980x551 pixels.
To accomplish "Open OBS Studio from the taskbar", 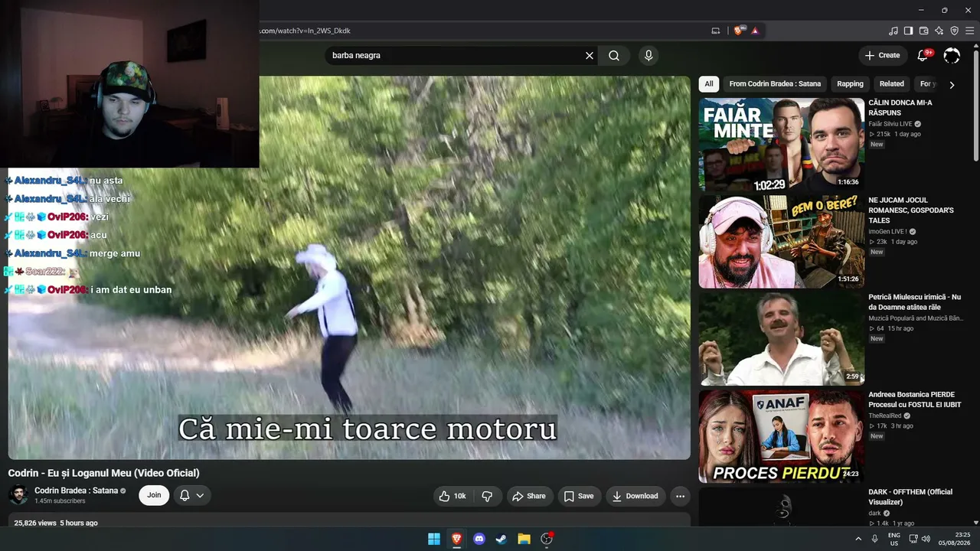I will coord(547,539).
